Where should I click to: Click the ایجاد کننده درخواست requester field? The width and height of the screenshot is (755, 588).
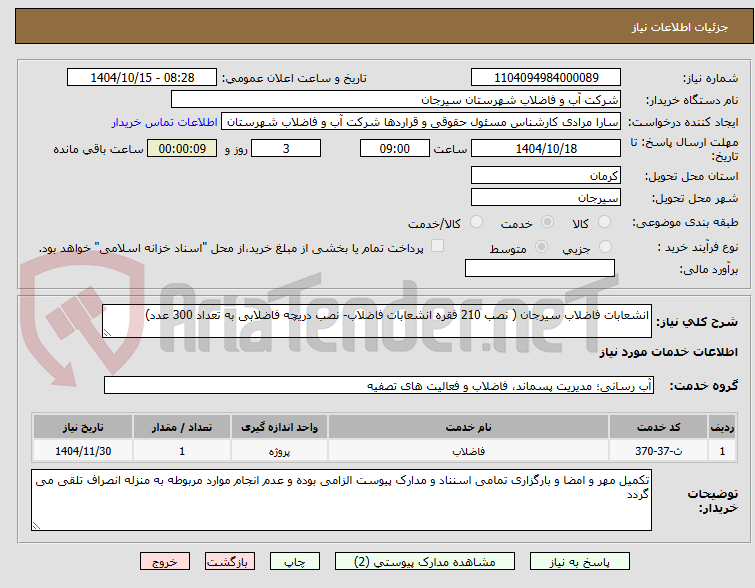pyautogui.click(x=421, y=122)
